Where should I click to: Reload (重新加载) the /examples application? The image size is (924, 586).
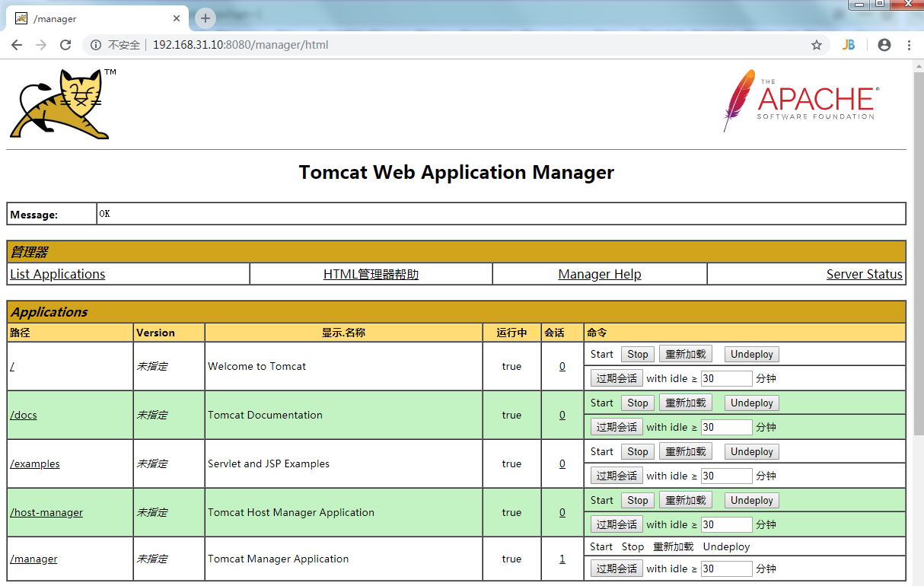(686, 451)
